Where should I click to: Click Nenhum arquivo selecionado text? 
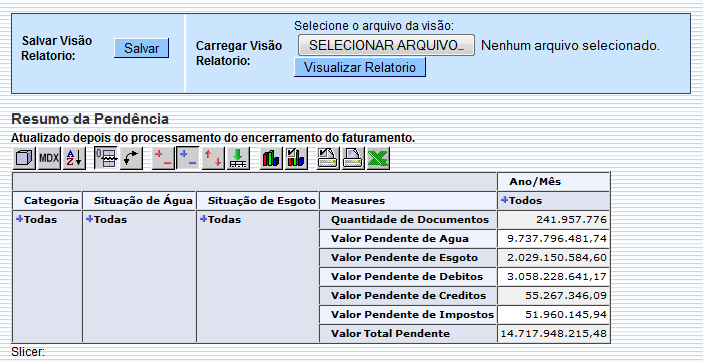click(570, 45)
